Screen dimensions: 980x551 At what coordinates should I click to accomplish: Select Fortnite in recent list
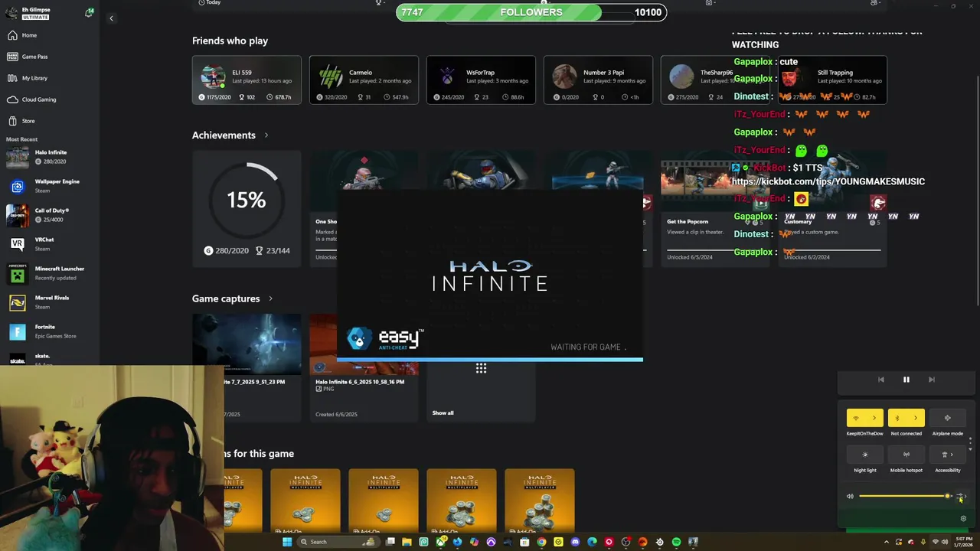point(50,331)
